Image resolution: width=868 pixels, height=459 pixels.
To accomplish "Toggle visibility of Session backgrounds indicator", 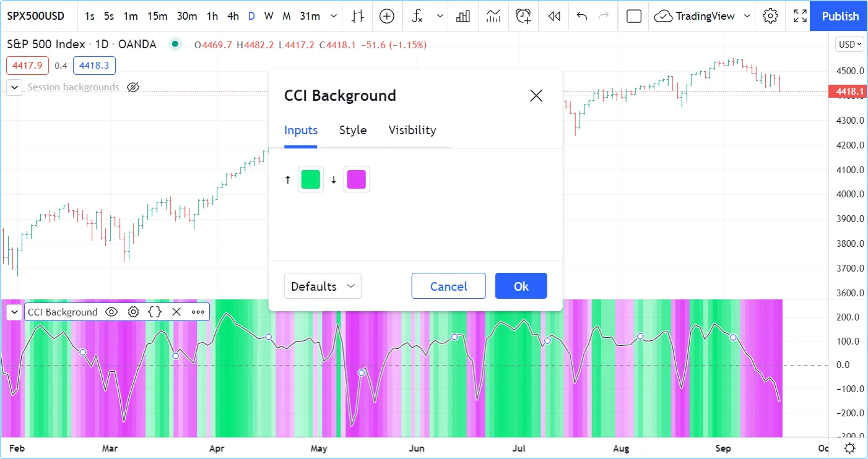I will (x=133, y=87).
